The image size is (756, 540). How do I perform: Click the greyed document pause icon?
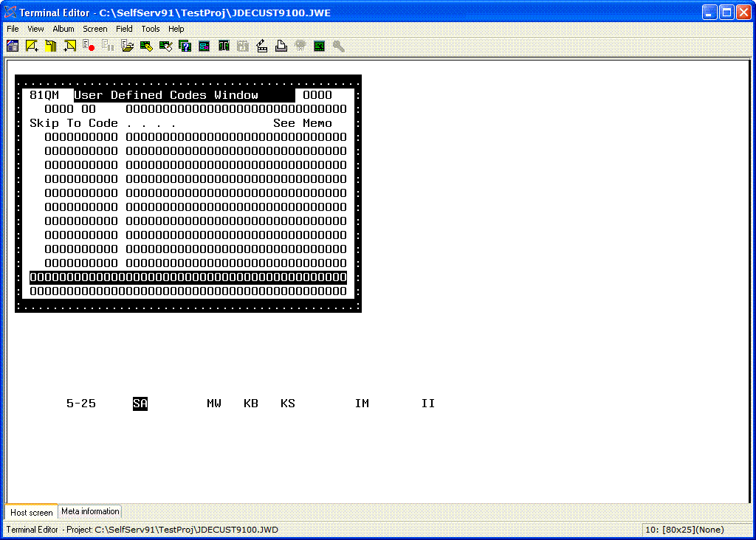[x=108, y=46]
